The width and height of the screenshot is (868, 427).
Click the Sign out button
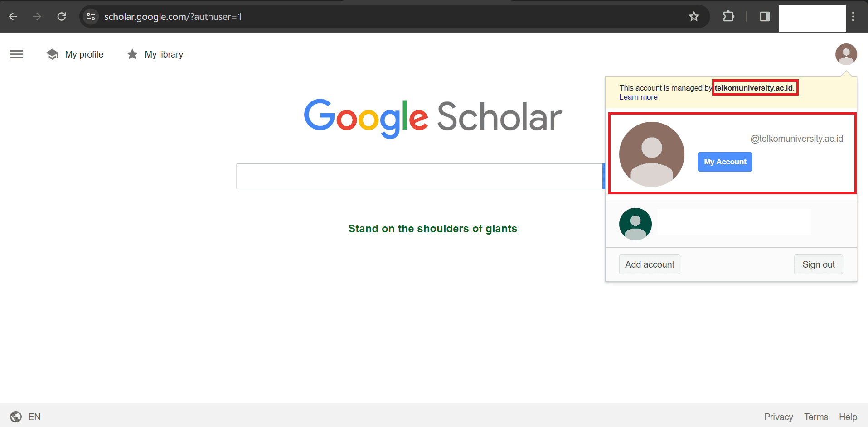tap(818, 264)
